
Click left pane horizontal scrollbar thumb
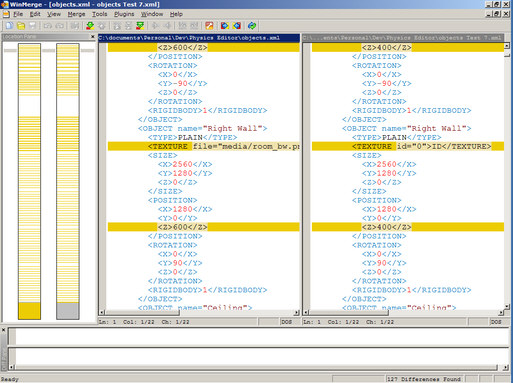tap(143, 313)
